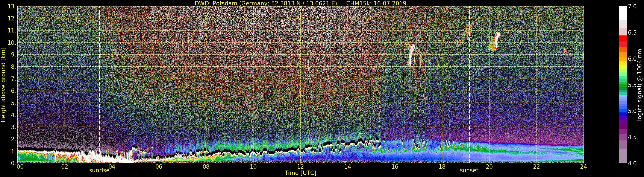The width and height of the screenshot is (644, 177).
Task: Click time axis tick '06'
Action: click(x=159, y=167)
